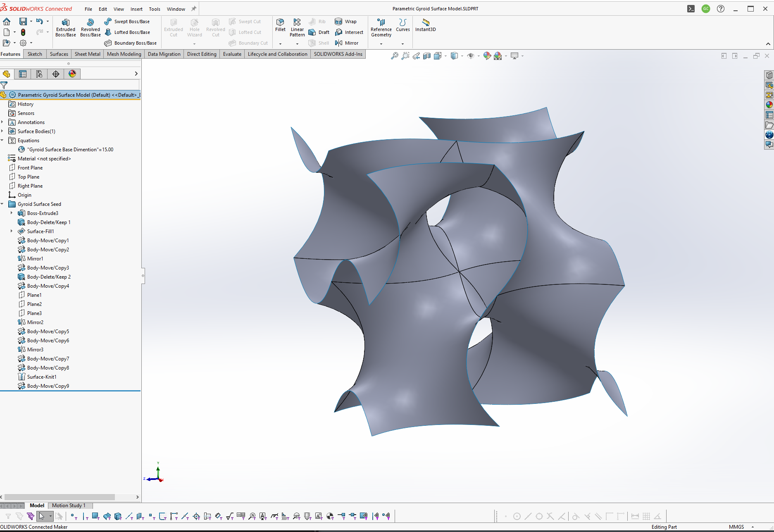Click the MMGS unit system selector
The width and height of the screenshot is (774, 532).
tap(736, 527)
